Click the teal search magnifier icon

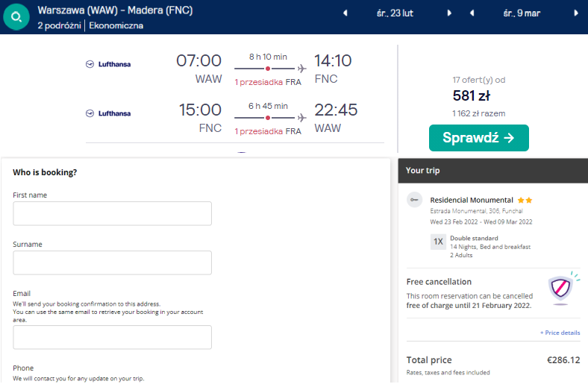click(16, 17)
